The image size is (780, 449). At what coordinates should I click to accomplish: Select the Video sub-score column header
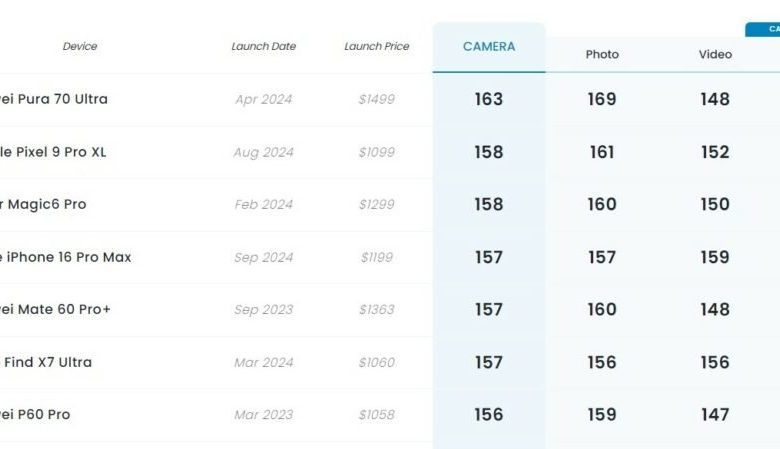(715, 55)
